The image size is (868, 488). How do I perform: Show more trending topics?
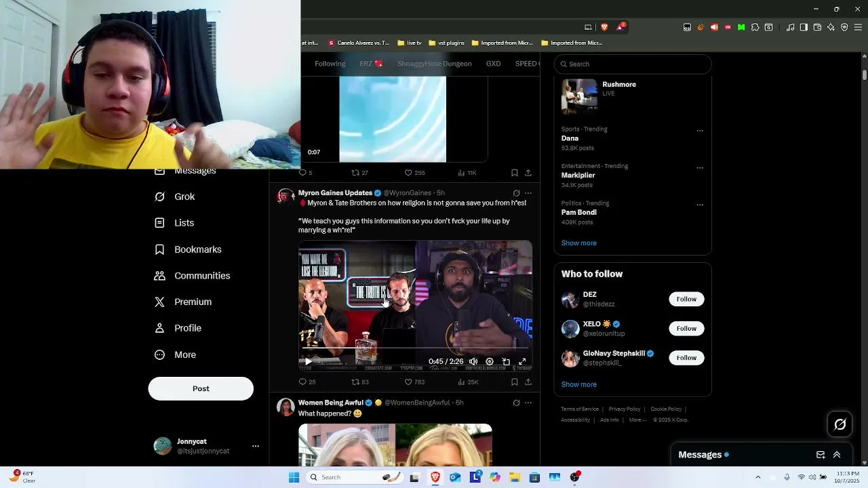(x=578, y=243)
